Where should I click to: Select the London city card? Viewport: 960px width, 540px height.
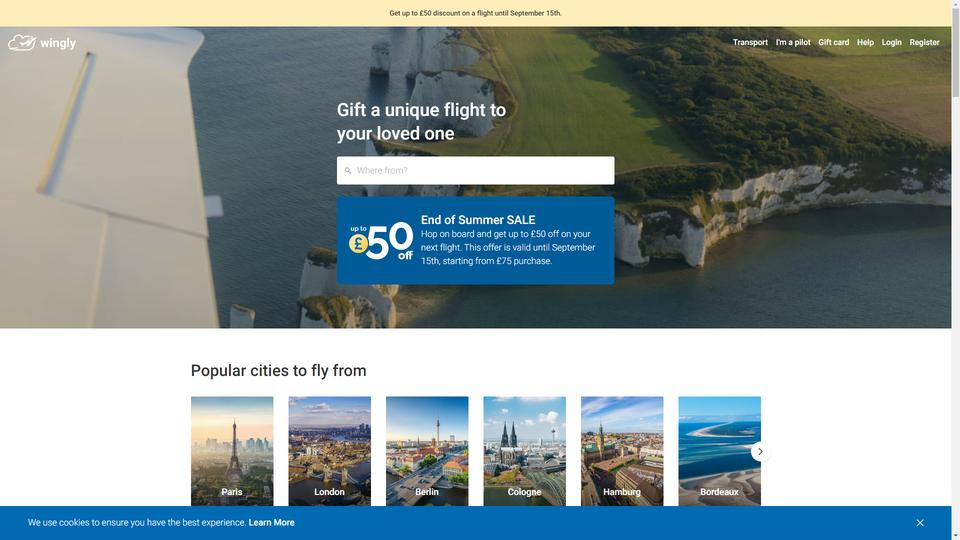pyautogui.click(x=329, y=451)
